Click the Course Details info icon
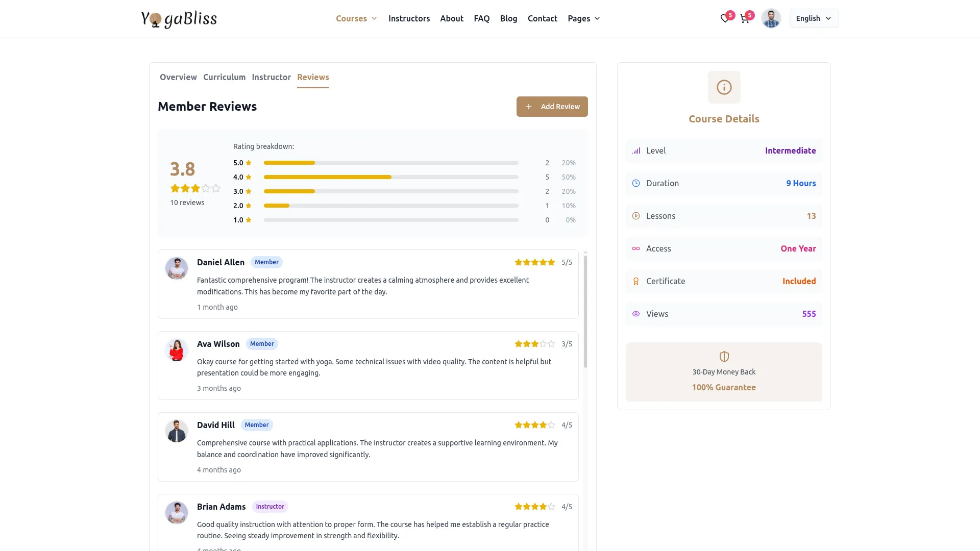The image size is (980, 551). [724, 87]
